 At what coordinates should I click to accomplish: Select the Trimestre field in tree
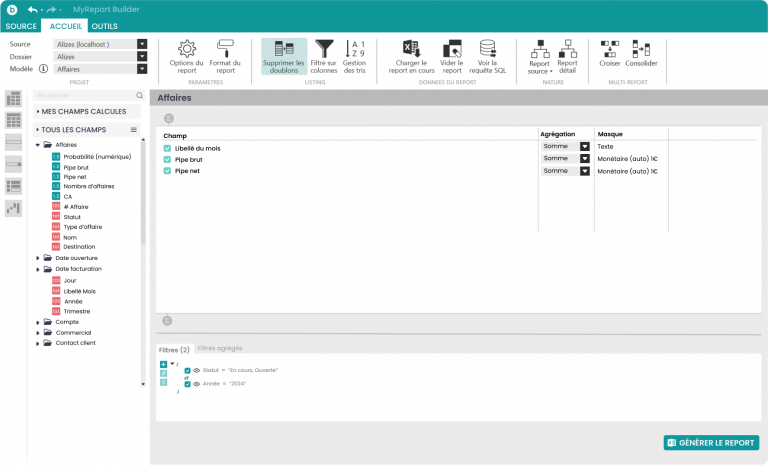pyautogui.click(x=78, y=311)
